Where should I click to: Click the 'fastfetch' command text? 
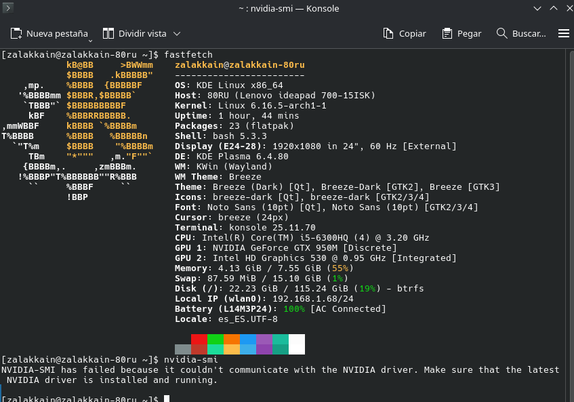(188, 55)
